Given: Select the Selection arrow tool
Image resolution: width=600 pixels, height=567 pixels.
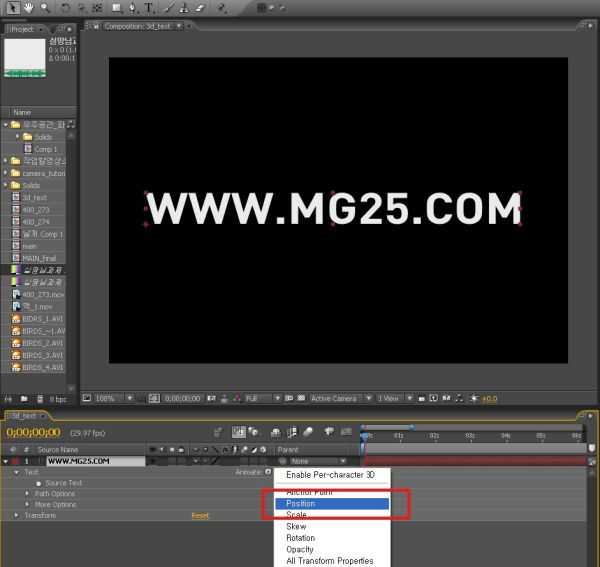Looking at the screenshot, I should click(x=13, y=8).
